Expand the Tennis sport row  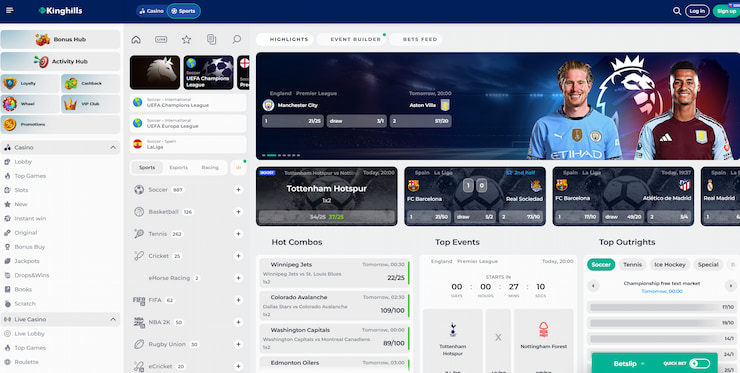tap(238, 234)
